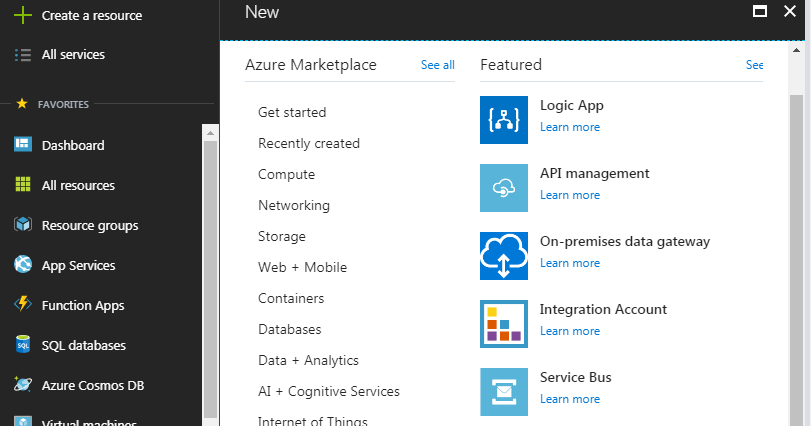Click the All resources grid icon
The image size is (812, 426).
(23, 185)
